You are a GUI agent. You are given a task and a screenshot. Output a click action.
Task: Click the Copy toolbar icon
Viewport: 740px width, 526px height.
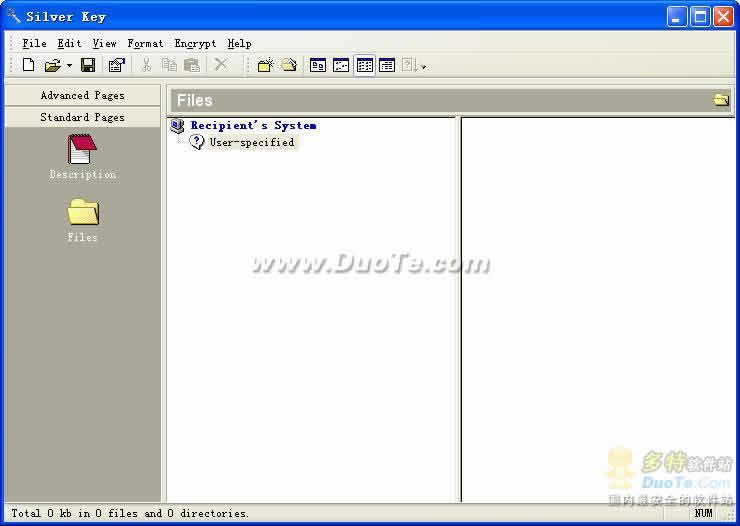click(x=169, y=65)
